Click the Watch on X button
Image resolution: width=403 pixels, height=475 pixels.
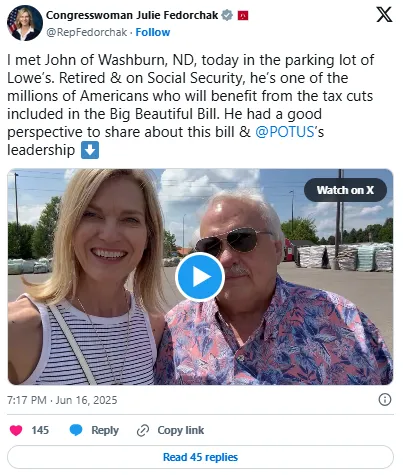tap(345, 190)
